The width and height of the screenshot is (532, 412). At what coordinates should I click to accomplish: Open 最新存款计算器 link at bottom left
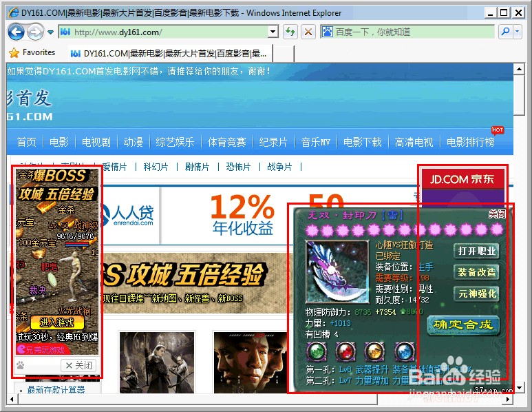[x=56, y=389]
